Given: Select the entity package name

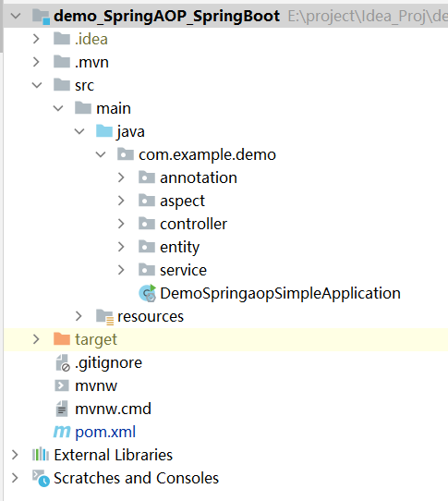Looking at the screenshot, I should click(180, 248).
